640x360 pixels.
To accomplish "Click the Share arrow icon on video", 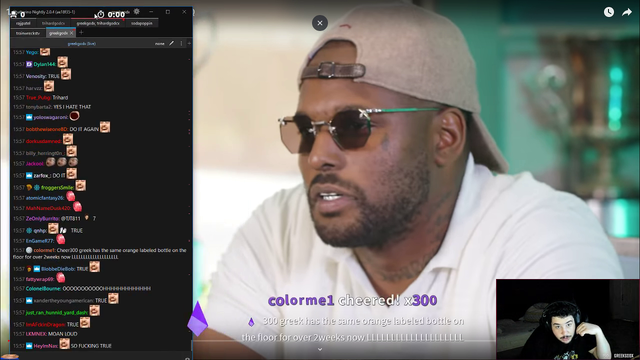I will [627, 12].
